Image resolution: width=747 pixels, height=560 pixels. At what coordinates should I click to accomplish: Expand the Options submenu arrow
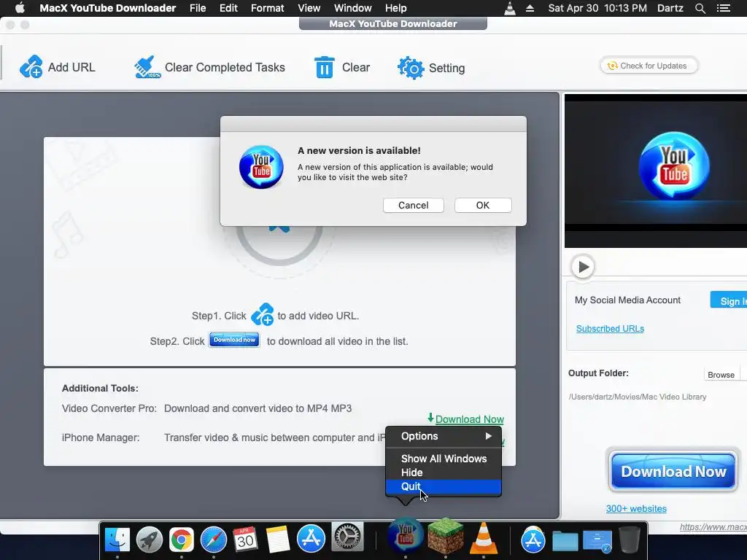488,436
